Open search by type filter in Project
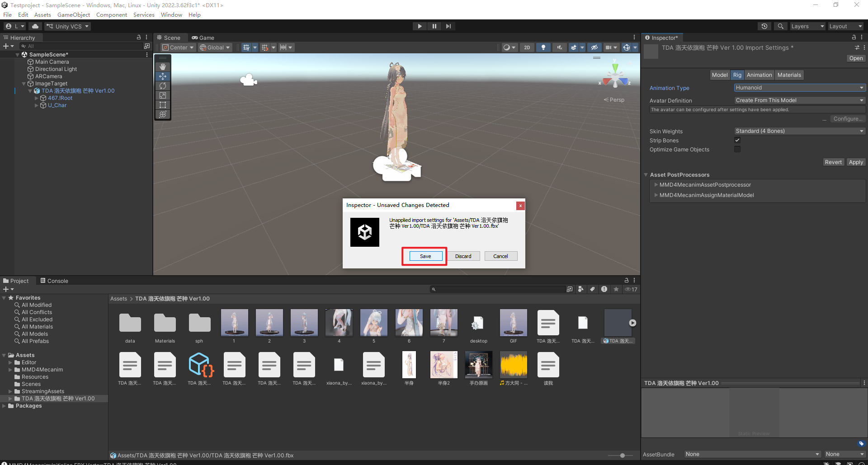The height and width of the screenshot is (465, 868). (581, 289)
